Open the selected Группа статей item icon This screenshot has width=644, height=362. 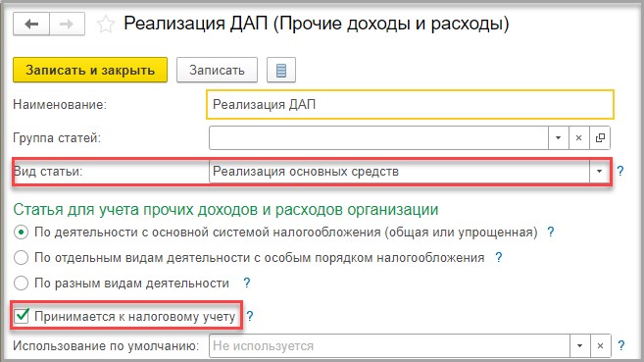click(600, 138)
